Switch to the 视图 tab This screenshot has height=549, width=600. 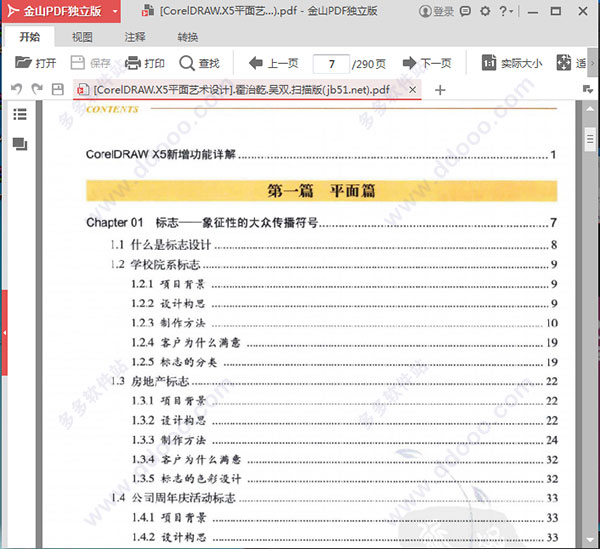pos(82,37)
